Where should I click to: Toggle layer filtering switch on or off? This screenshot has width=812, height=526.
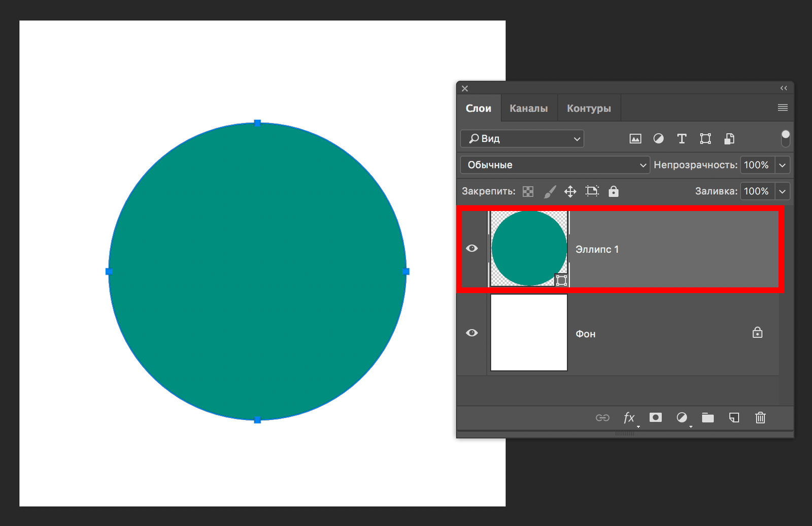785,138
